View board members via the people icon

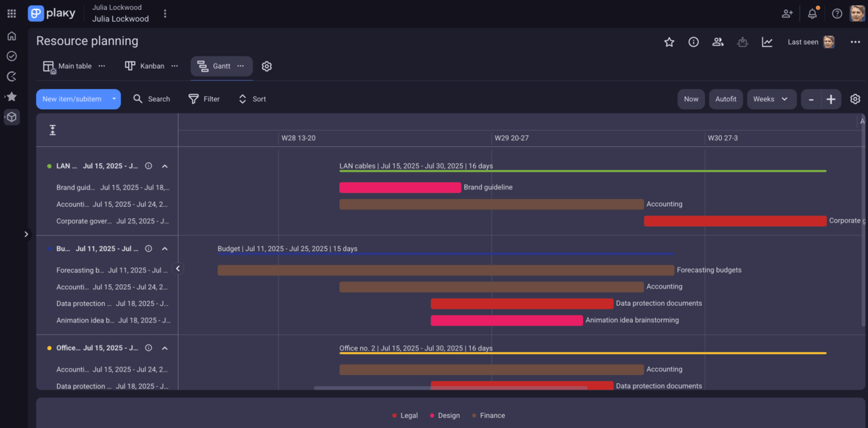click(x=718, y=42)
